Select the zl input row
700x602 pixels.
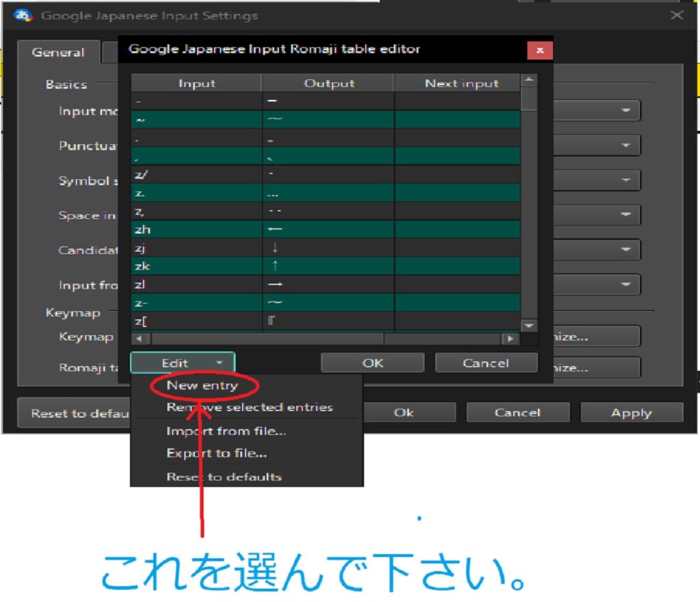pos(325,284)
